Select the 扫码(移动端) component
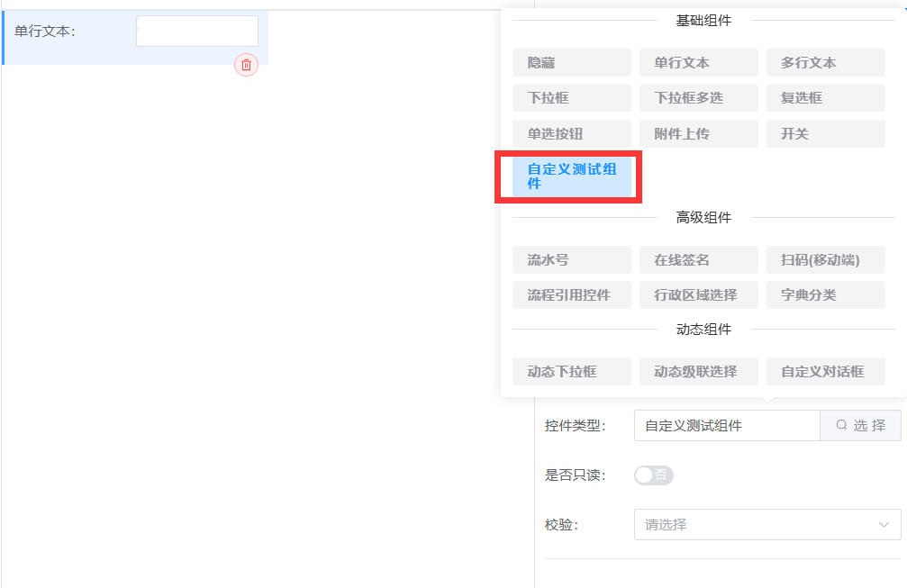Screen dimensions: 907x588 pyautogui.click(x=825, y=259)
